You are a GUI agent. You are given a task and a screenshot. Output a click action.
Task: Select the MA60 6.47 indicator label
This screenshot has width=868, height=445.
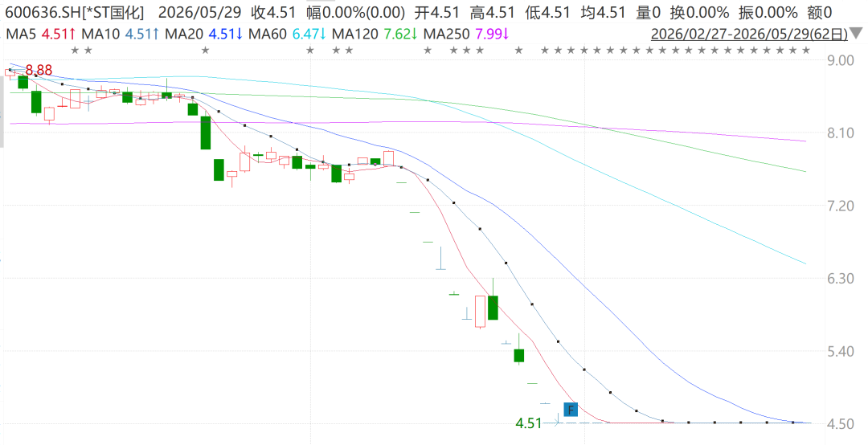pos(287,35)
